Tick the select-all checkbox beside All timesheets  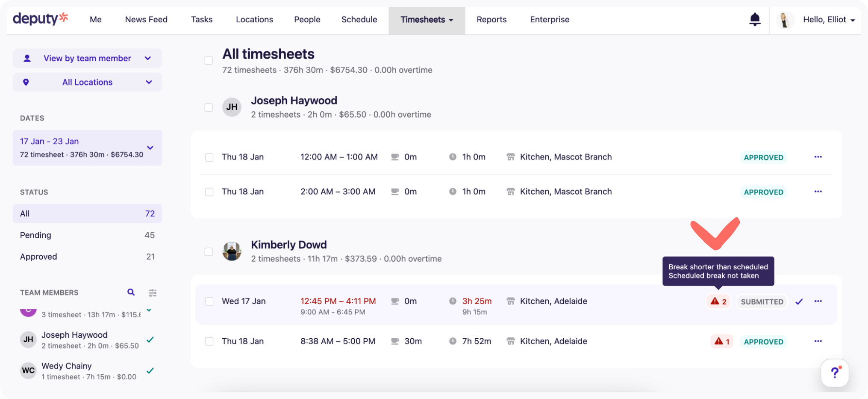209,60
